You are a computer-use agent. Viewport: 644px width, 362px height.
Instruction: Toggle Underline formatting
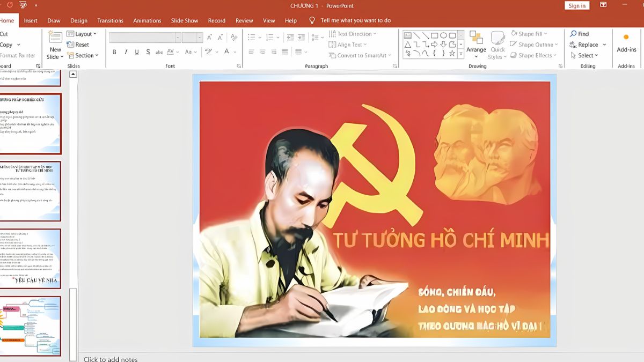click(137, 52)
